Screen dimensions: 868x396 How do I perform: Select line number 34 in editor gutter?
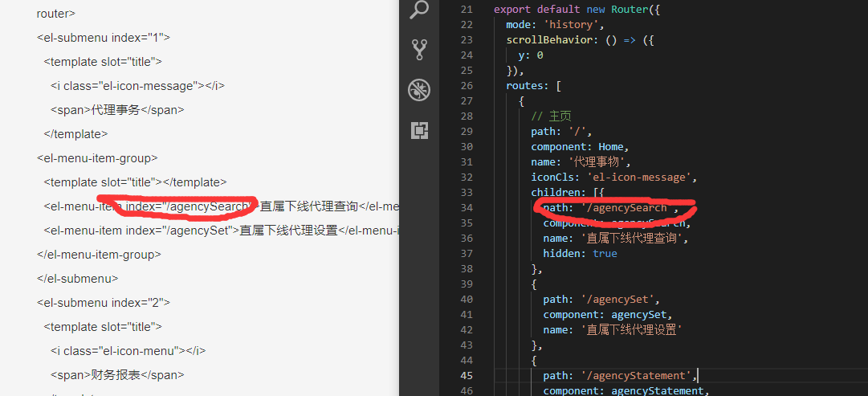(466, 208)
